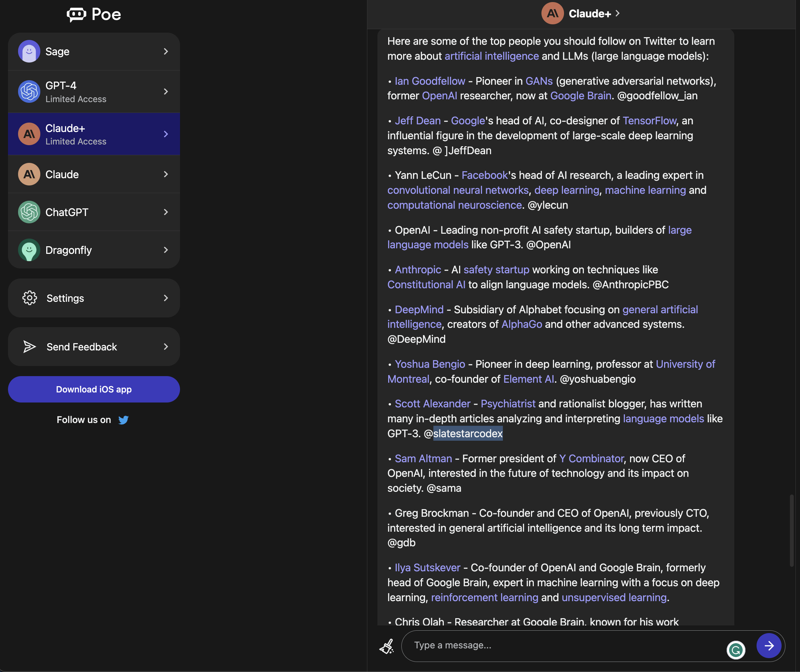800x672 pixels.
Task: Select Dragonfly assistant icon
Action: [29, 250]
